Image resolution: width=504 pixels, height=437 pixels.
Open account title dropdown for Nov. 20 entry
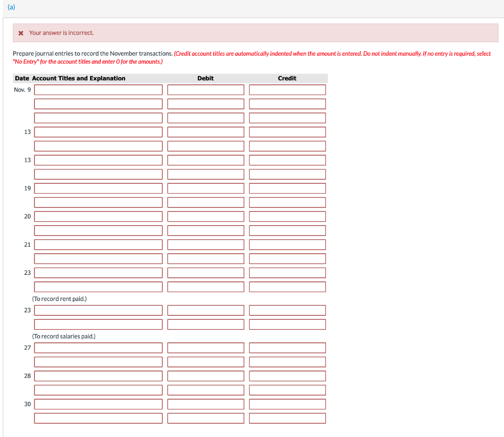98,216
